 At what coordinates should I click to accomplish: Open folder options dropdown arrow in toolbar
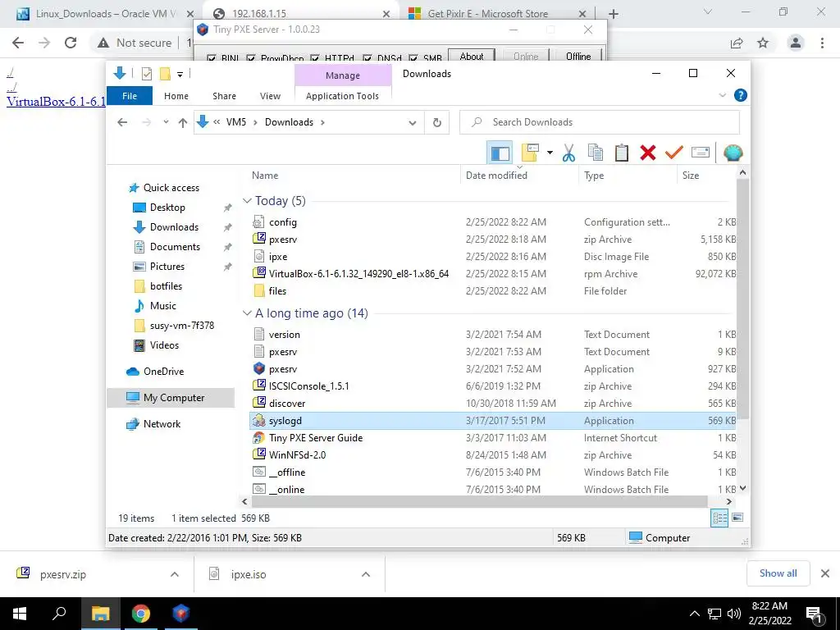550,153
